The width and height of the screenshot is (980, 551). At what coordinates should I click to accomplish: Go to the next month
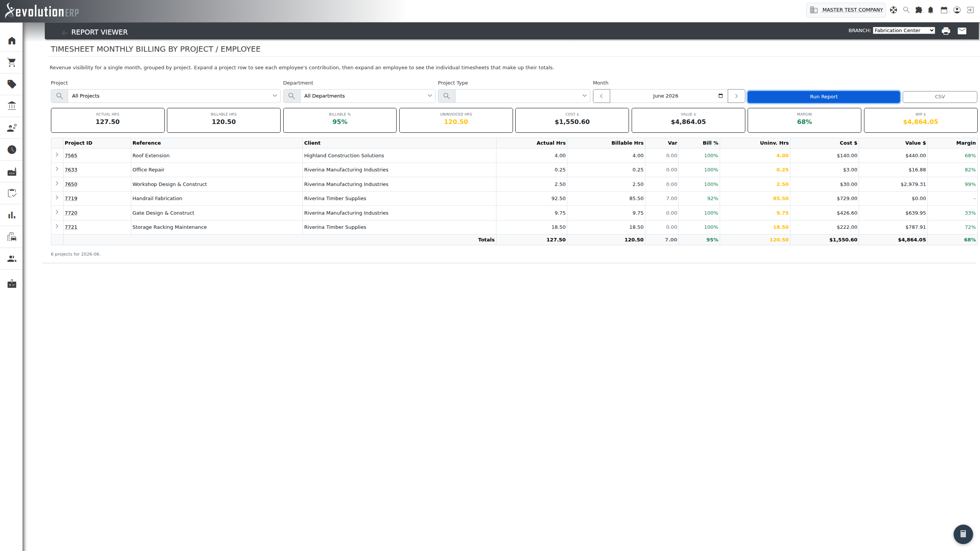click(x=736, y=96)
